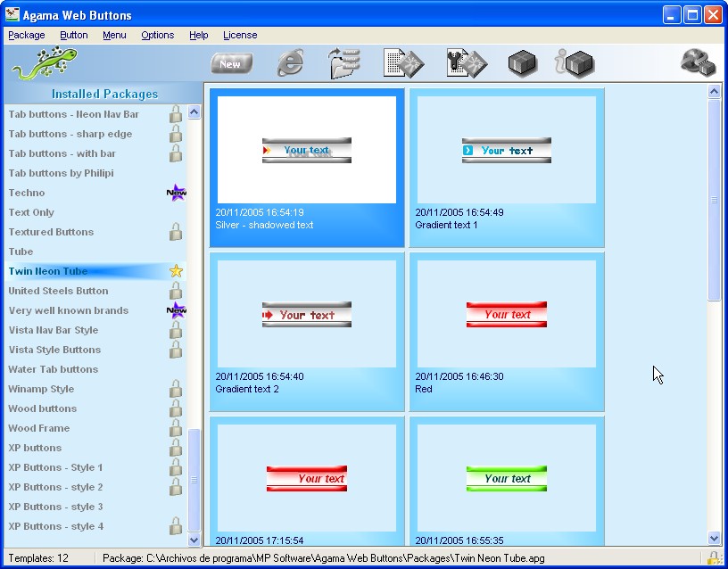This screenshot has width=728, height=569.
Task: Click the lock icon beside XP Buttons - style 2
Action: [176, 487]
